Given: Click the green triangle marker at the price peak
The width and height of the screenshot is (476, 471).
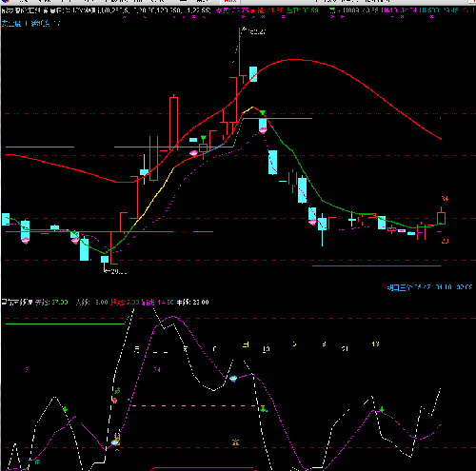Looking at the screenshot, I should coord(263,113).
